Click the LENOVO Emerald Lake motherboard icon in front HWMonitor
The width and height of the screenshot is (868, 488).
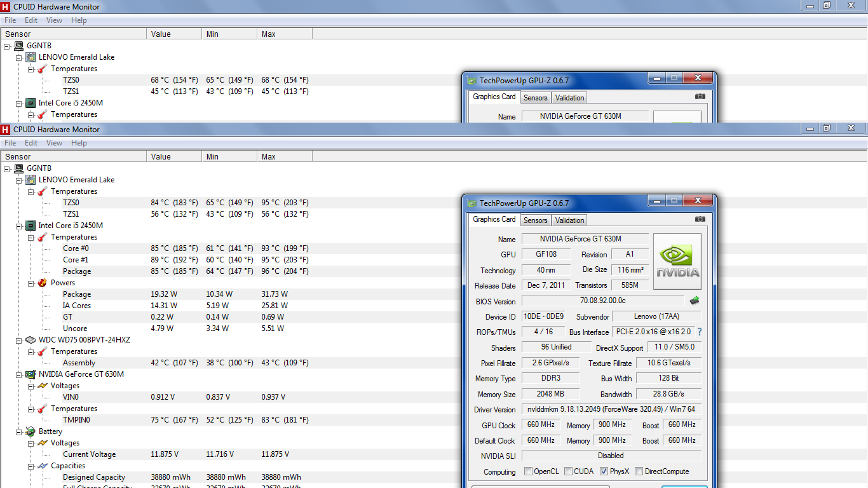pyautogui.click(x=31, y=180)
